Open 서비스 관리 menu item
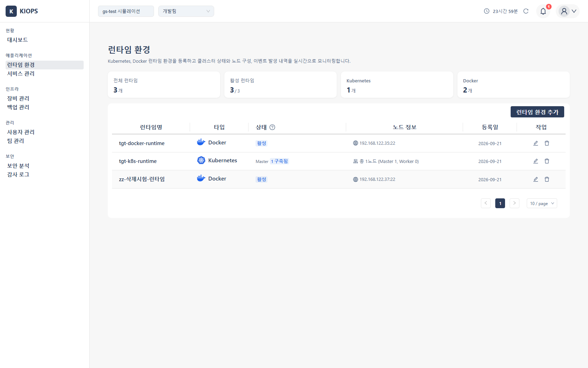Screen dimensions: 588x368 click(x=44, y=74)
